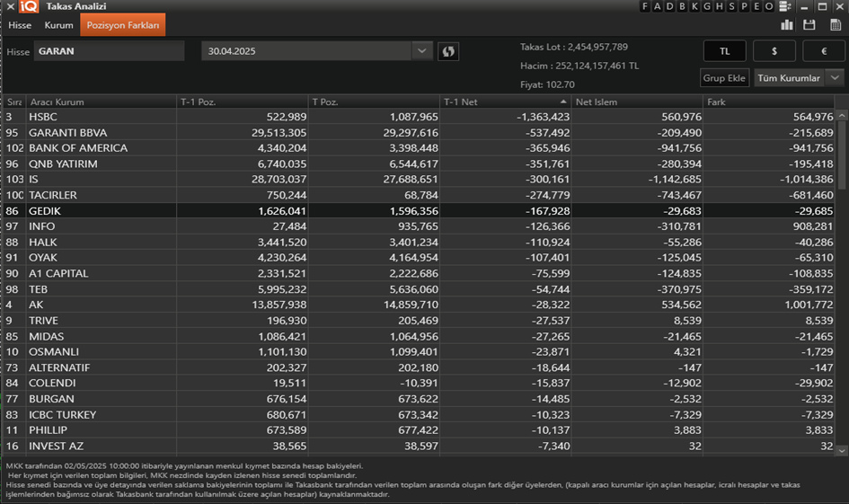
Task: Click the Tüm Kurumlar button
Action: [x=789, y=78]
